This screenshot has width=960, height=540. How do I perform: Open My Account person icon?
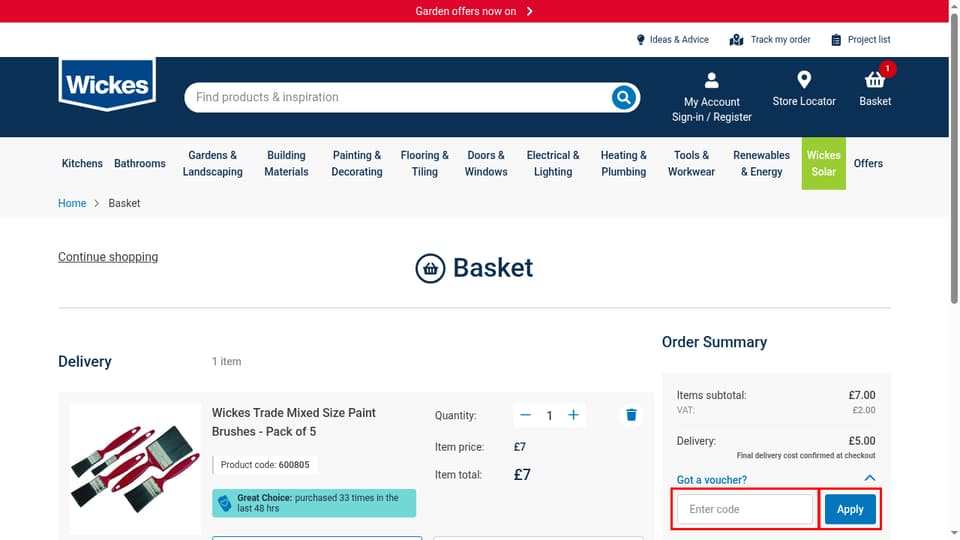click(711, 80)
